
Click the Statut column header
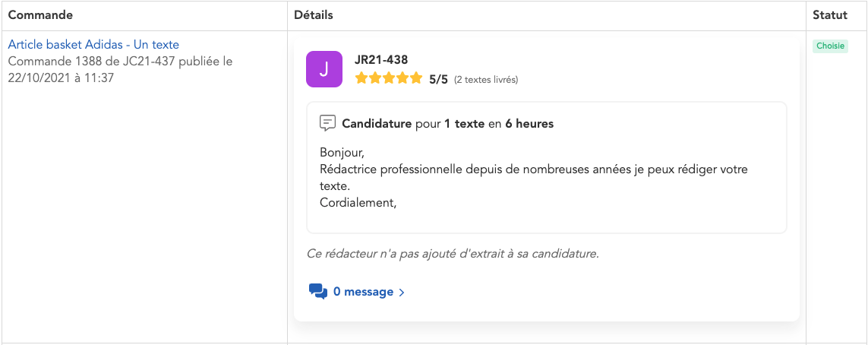[830, 15]
